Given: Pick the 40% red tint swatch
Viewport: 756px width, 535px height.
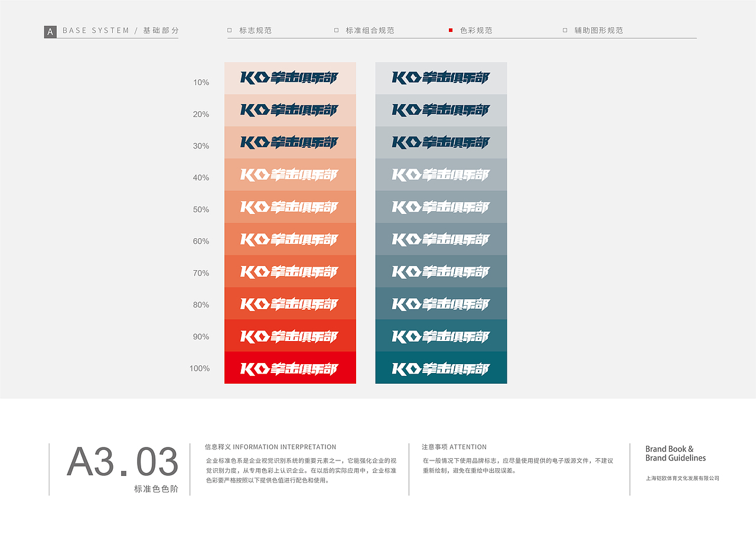Looking at the screenshot, I should coord(290,174).
